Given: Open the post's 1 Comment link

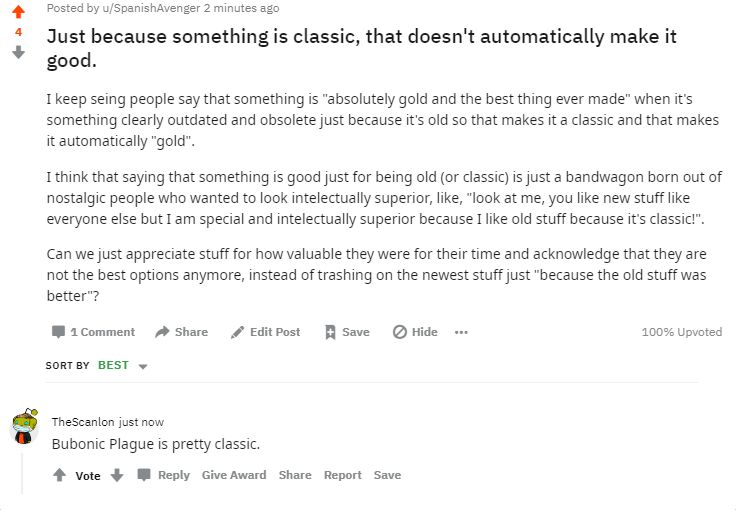Looking at the screenshot, I should pyautogui.click(x=93, y=332).
